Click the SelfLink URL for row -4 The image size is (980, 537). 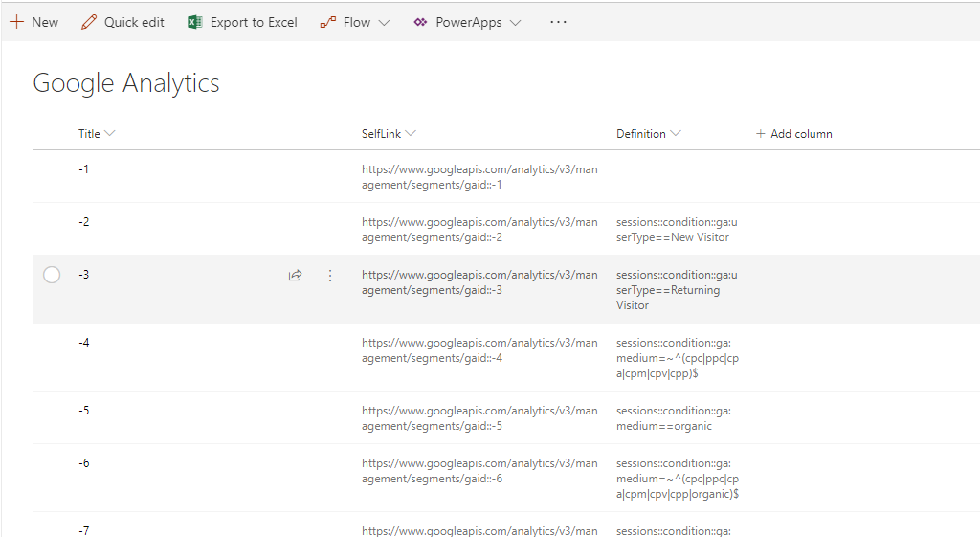(x=479, y=350)
